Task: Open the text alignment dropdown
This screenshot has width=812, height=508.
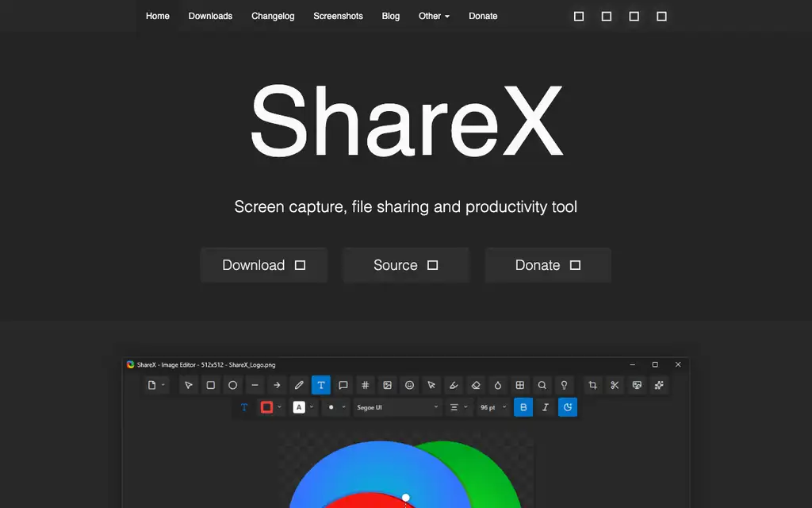Action: [x=459, y=407]
